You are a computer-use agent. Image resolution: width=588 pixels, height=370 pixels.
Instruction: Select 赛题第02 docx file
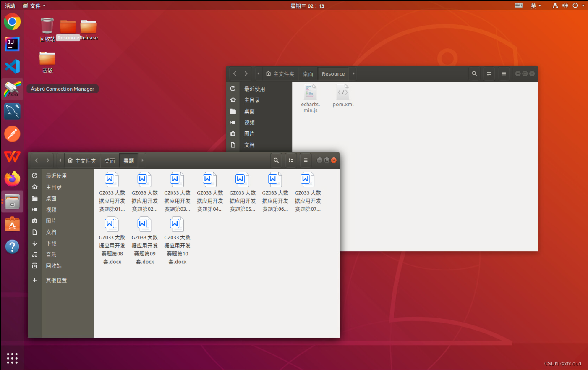click(145, 192)
